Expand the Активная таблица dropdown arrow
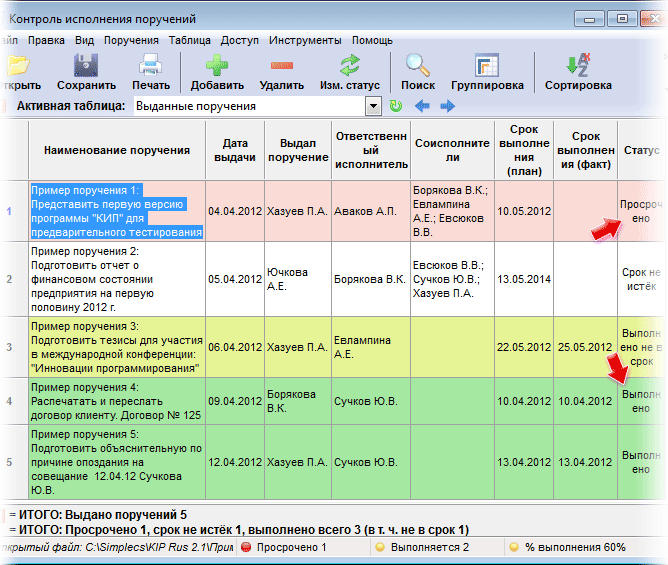The image size is (668, 565). tap(373, 106)
